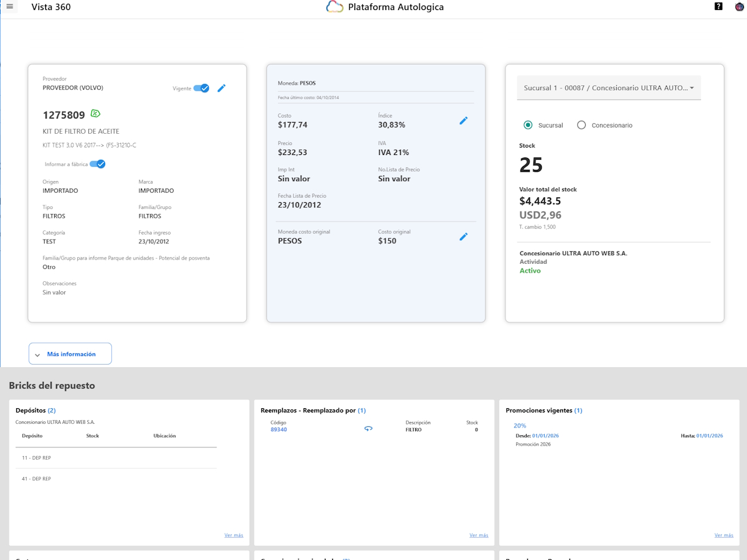
Task: Toggle Informar a fábrica switch
Action: [x=98, y=164]
